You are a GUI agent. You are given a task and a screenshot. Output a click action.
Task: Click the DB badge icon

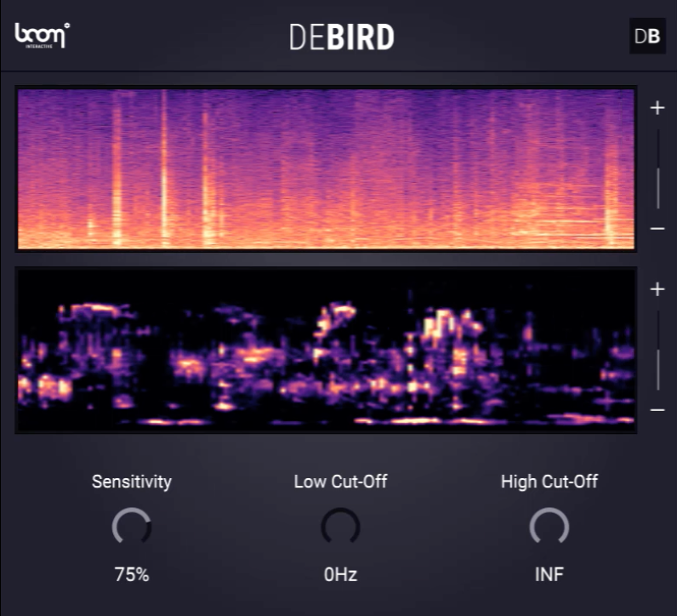[x=647, y=37]
